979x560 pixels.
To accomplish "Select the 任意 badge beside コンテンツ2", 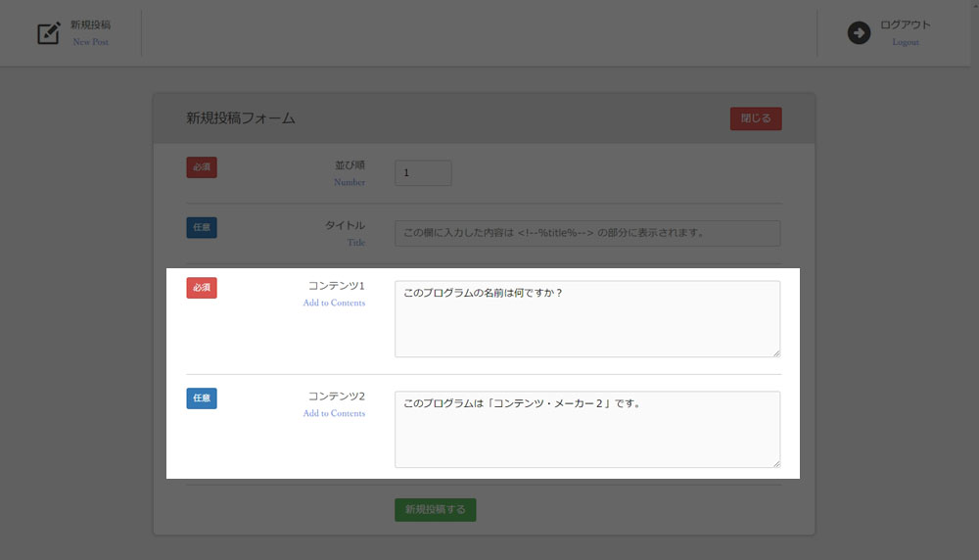I will tap(202, 398).
